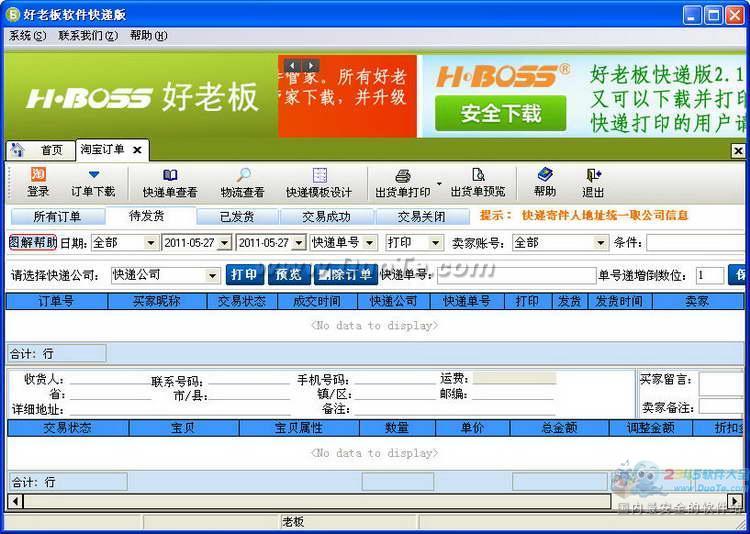Open 出货单预览 preview icon
Screen dimensions: 750x534
click(478, 176)
